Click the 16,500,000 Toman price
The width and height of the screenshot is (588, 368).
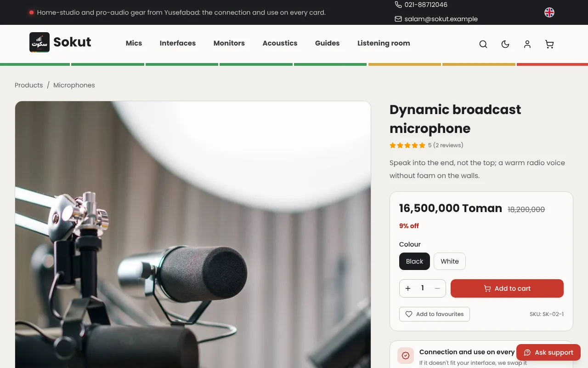(451, 208)
